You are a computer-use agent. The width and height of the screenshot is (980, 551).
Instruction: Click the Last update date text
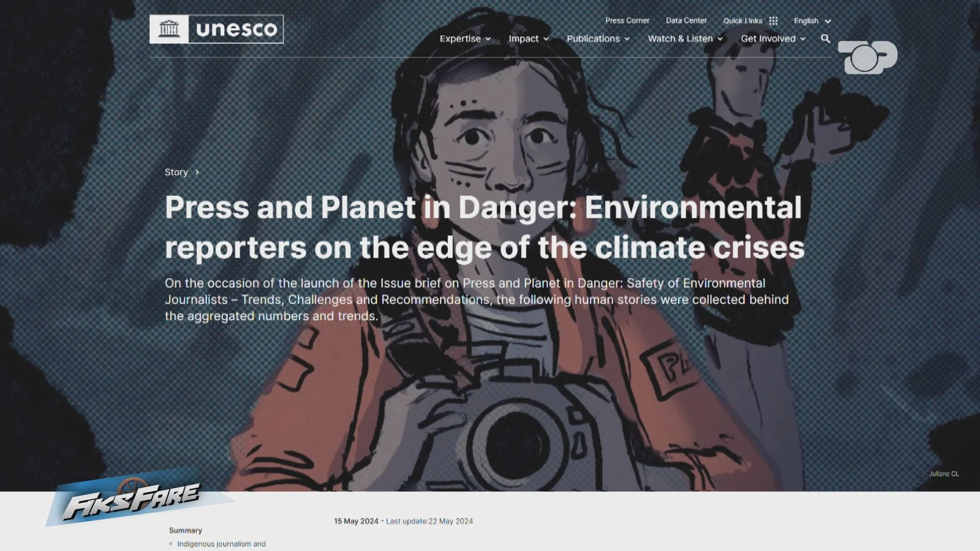point(429,521)
